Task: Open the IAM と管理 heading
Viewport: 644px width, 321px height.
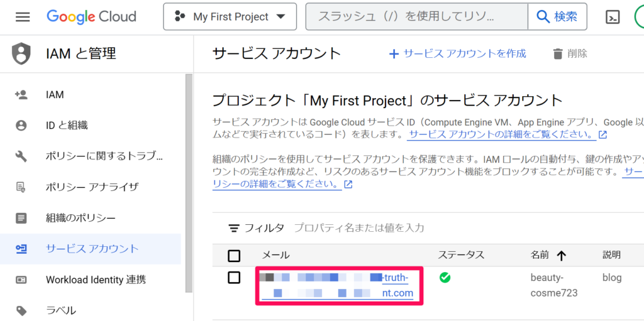Action: pyautogui.click(x=81, y=53)
